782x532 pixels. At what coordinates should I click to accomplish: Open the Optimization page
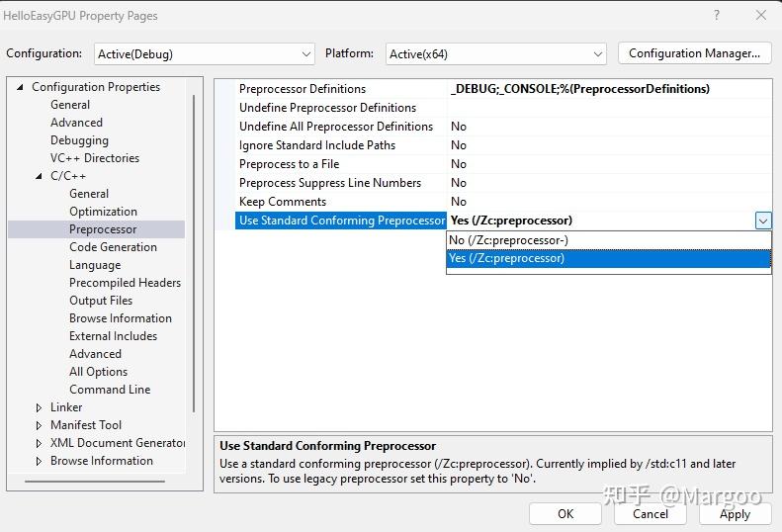click(103, 212)
